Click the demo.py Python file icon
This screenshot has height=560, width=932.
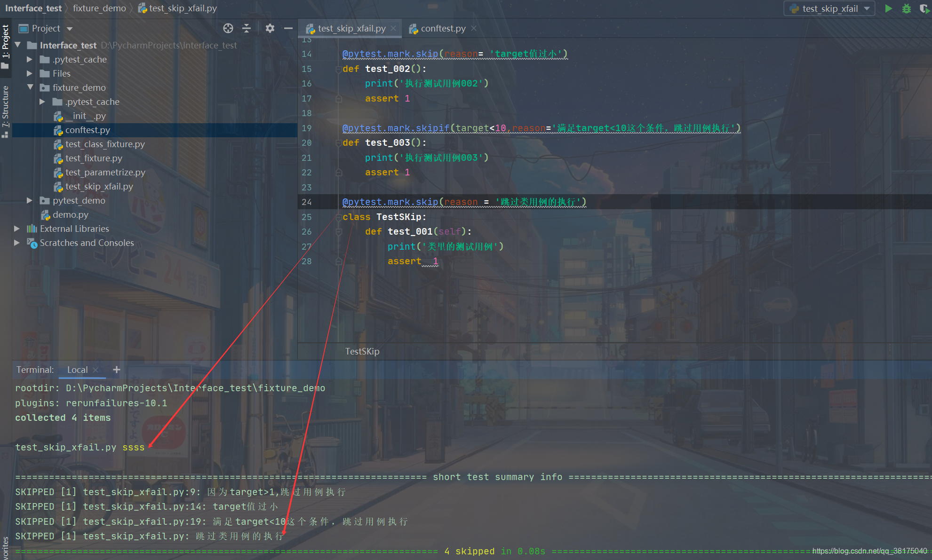click(46, 215)
